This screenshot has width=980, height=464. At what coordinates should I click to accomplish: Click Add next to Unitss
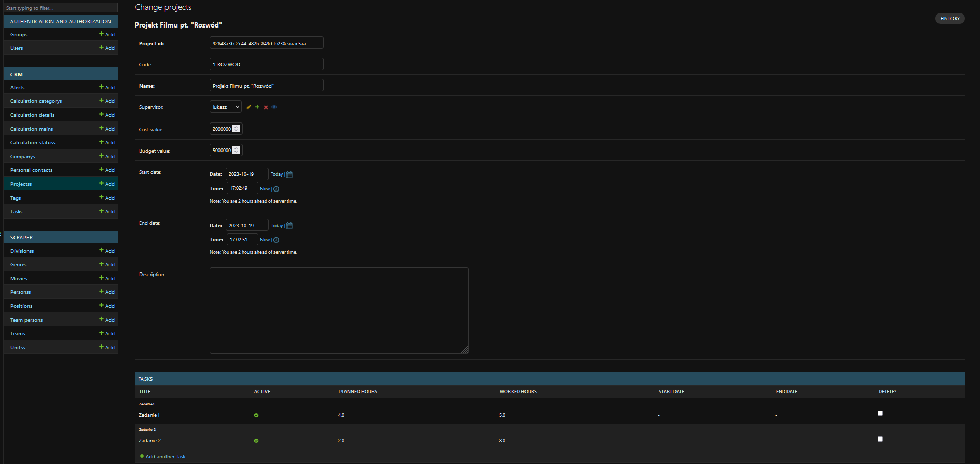[x=107, y=347]
